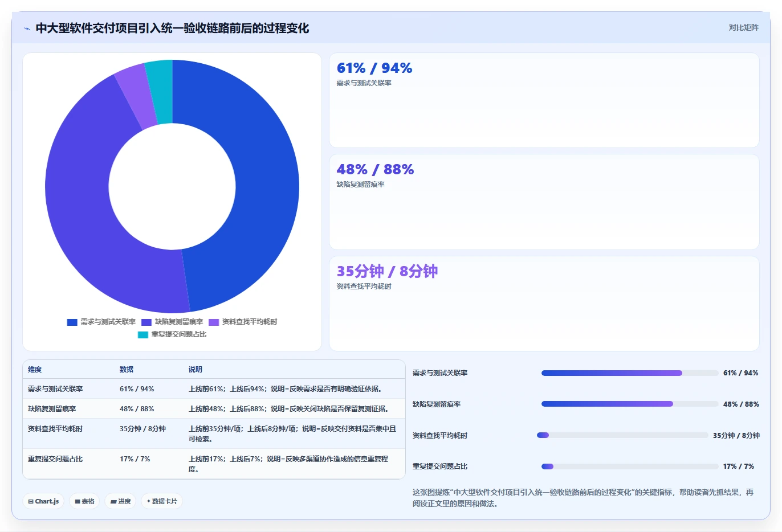Click the 需求与测试关联率 progress bar
This screenshot has height=532, width=782.
(630, 373)
